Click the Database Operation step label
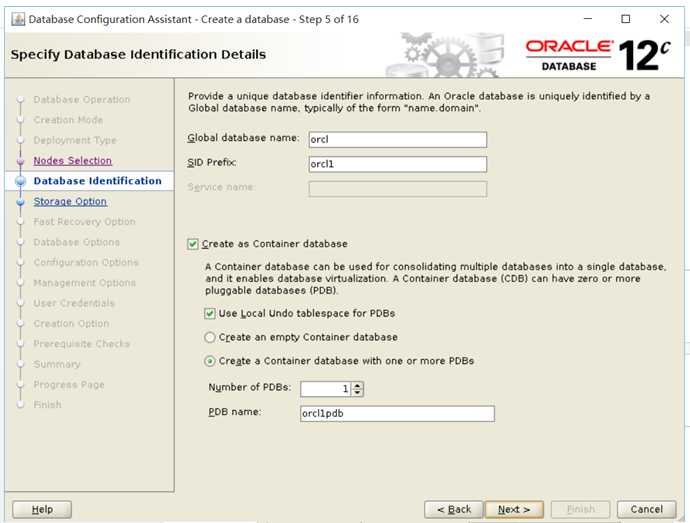 82,99
